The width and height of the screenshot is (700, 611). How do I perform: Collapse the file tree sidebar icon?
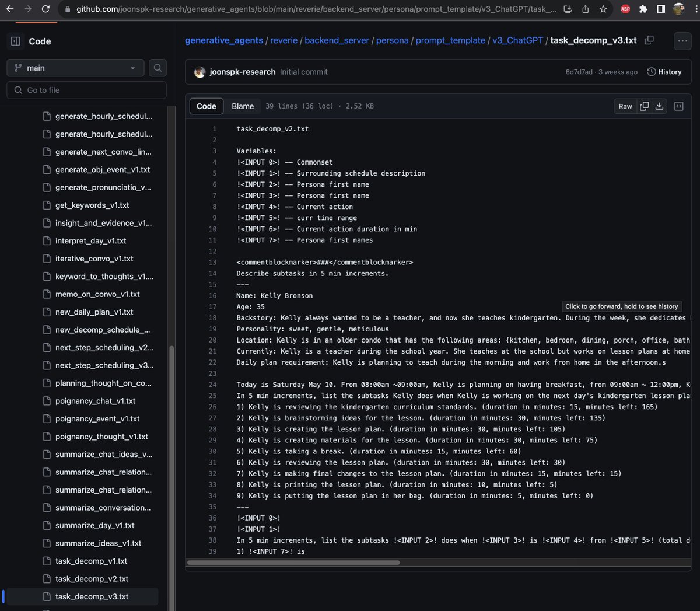point(16,41)
